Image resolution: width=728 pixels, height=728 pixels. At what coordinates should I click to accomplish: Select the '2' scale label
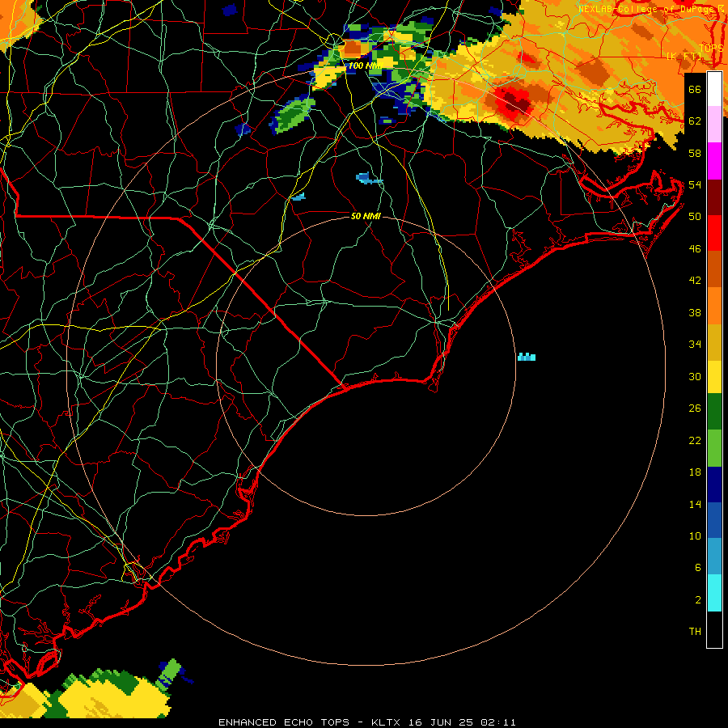coord(697,600)
